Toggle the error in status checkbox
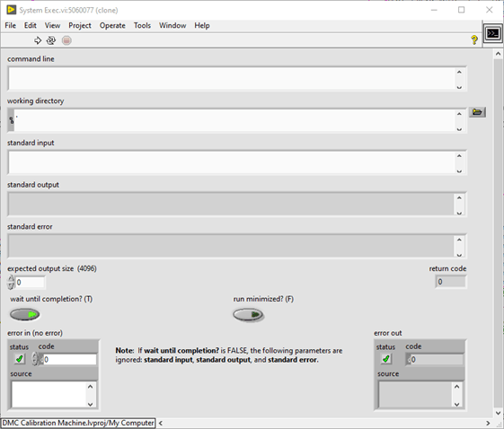The width and height of the screenshot is (504, 429). (20, 359)
